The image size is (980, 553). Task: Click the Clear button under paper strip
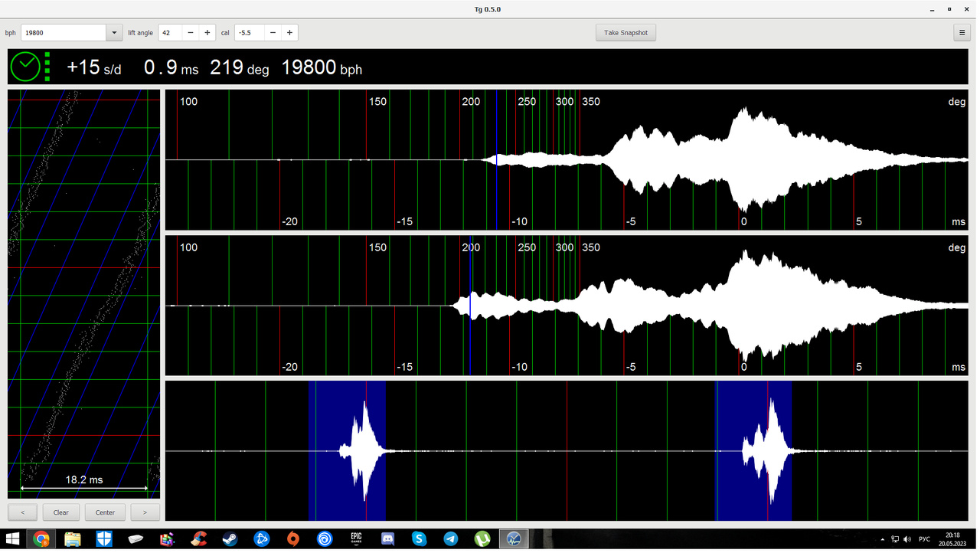[60, 512]
